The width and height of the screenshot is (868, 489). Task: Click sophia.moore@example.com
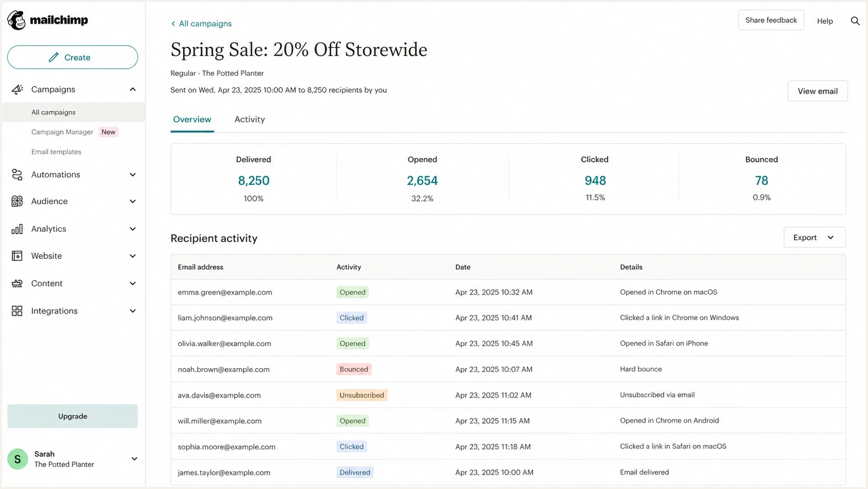(x=226, y=447)
